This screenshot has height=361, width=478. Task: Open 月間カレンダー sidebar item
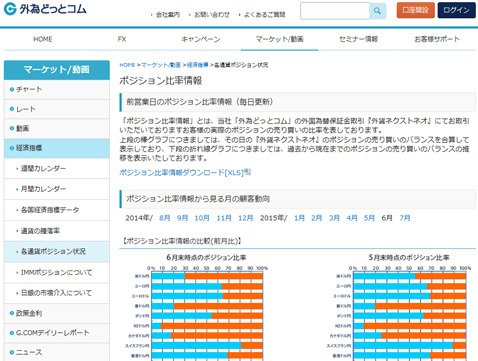coord(57,189)
